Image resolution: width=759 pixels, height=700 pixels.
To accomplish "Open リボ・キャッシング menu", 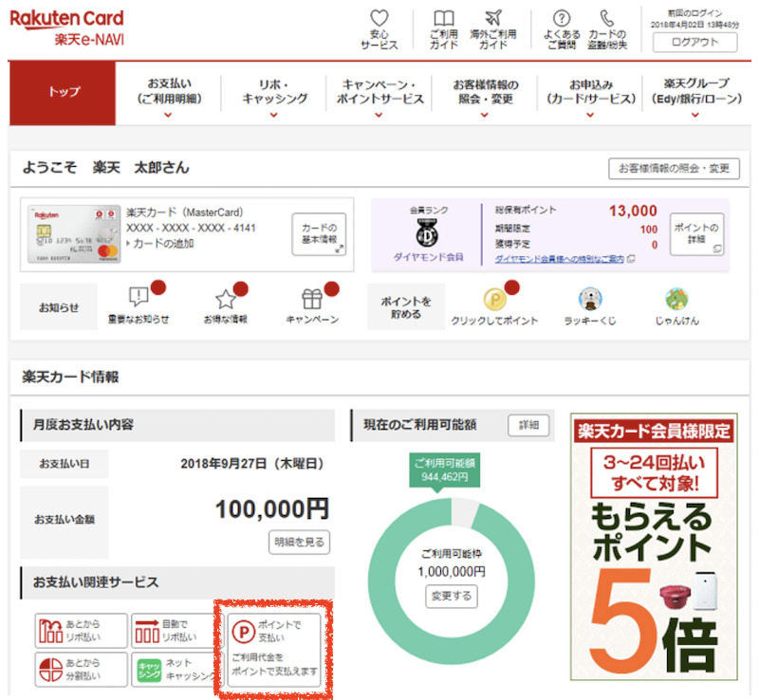I will coord(274,91).
